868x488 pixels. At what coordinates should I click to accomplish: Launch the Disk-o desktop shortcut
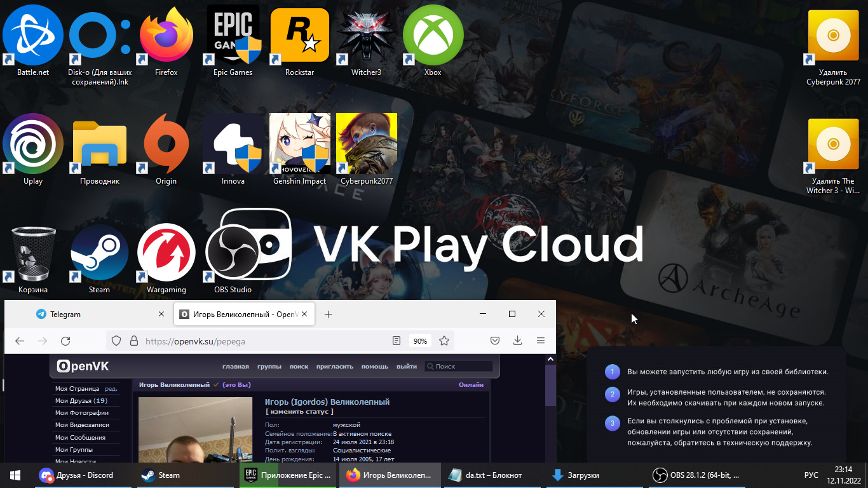(99, 44)
